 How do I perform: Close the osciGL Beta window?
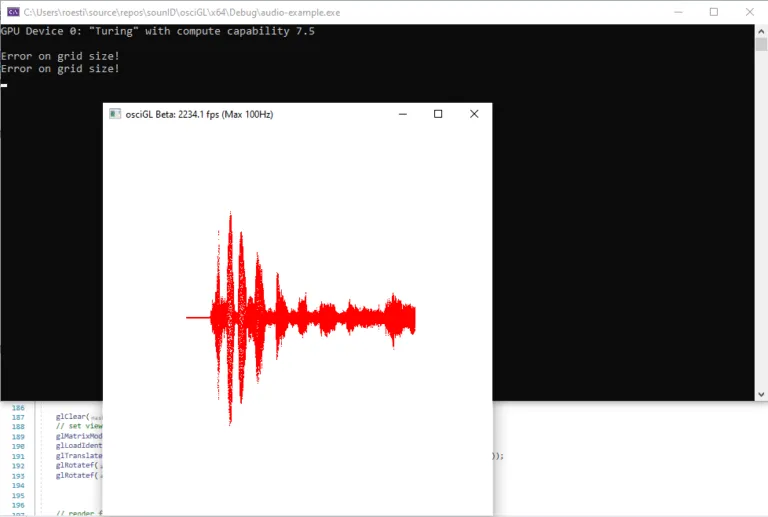pos(474,114)
